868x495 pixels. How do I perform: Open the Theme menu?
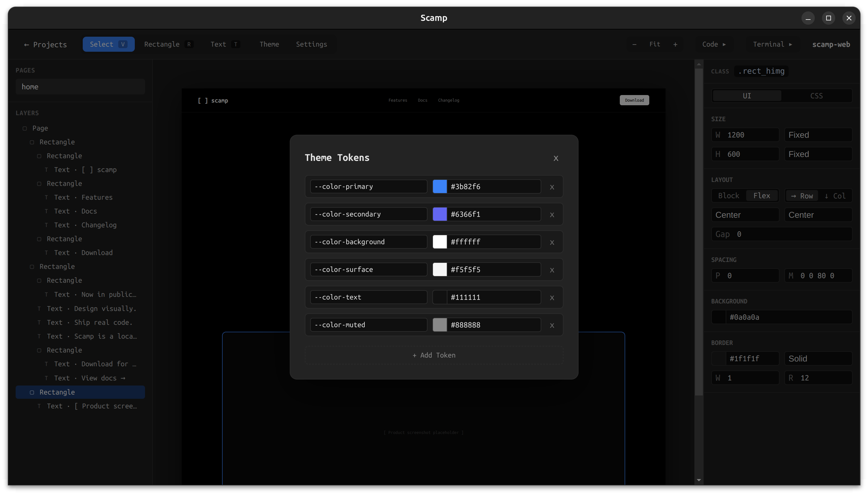pyautogui.click(x=269, y=44)
